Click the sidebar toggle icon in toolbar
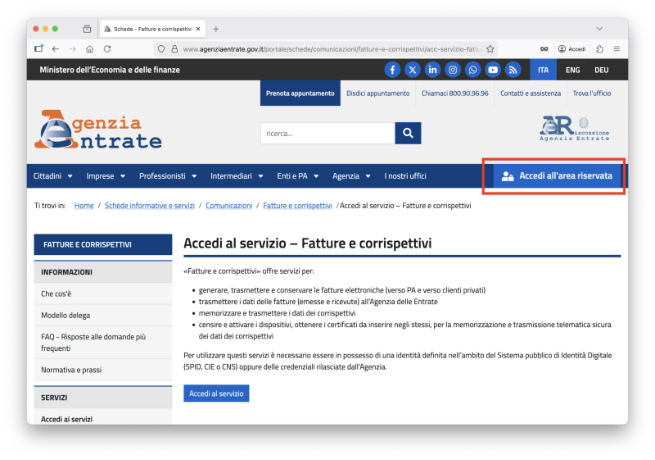This screenshot has width=655, height=460. [38, 48]
